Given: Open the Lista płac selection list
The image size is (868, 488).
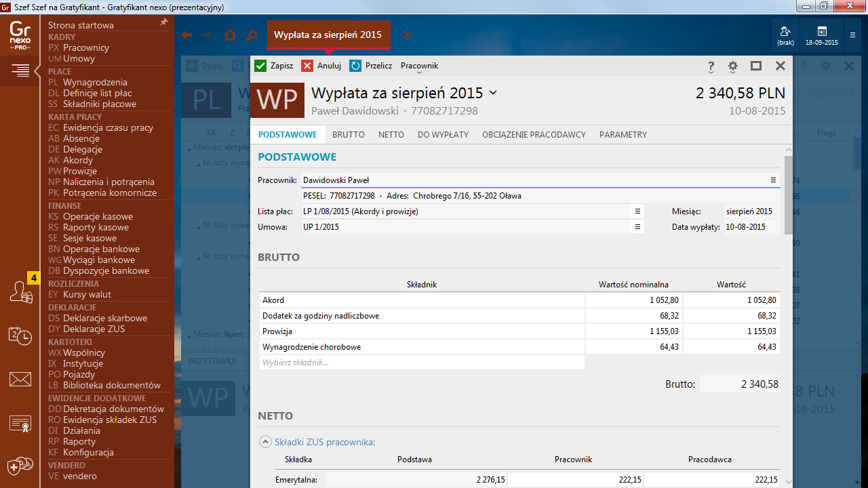Looking at the screenshot, I should [636, 211].
